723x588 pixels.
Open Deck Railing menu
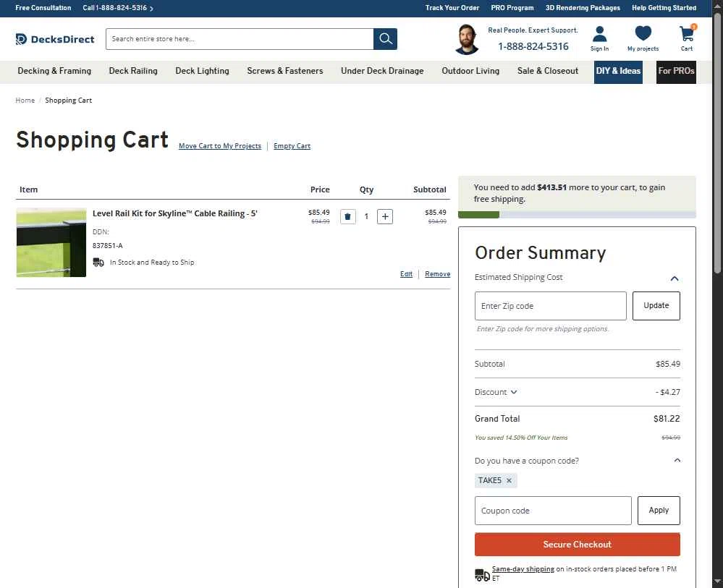click(x=133, y=71)
